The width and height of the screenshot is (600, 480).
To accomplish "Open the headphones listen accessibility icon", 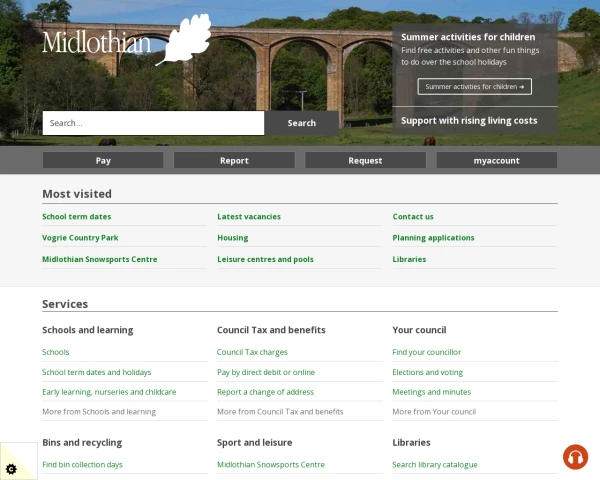I will 575,457.
